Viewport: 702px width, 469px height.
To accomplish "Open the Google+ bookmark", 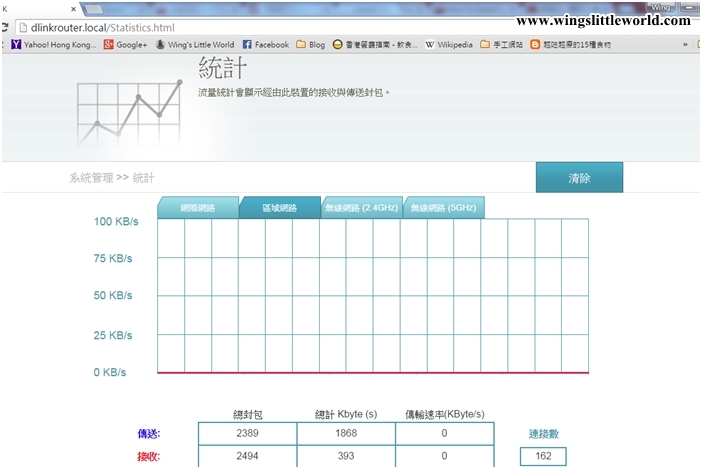I will (x=125, y=45).
